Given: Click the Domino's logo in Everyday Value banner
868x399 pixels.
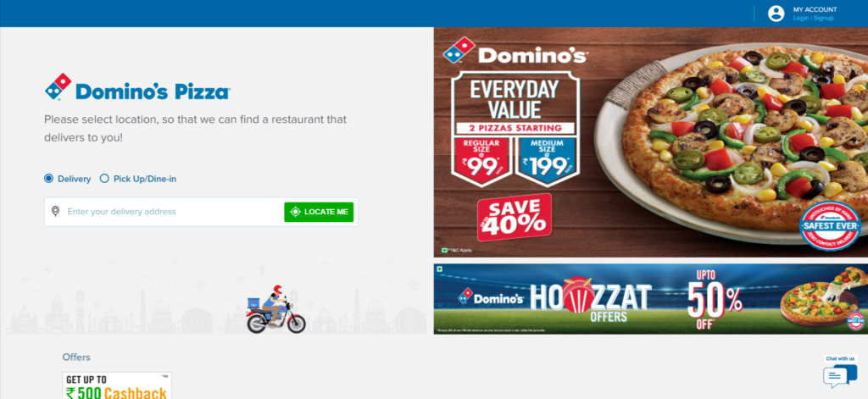Looking at the screenshot, I should click(x=515, y=52).
